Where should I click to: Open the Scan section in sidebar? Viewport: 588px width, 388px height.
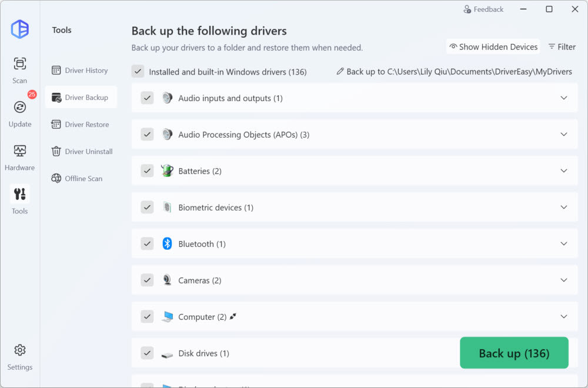[19, 69]
